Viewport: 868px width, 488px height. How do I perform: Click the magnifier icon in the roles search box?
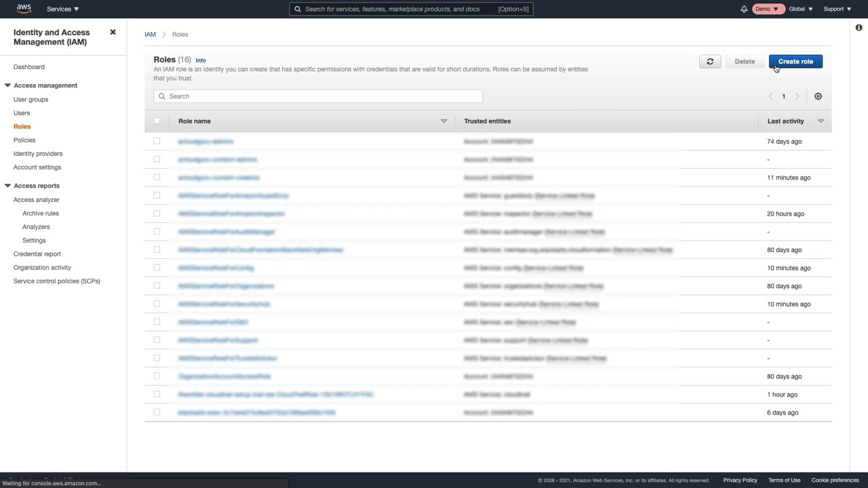pyautogui.click(x=161, y=96)
